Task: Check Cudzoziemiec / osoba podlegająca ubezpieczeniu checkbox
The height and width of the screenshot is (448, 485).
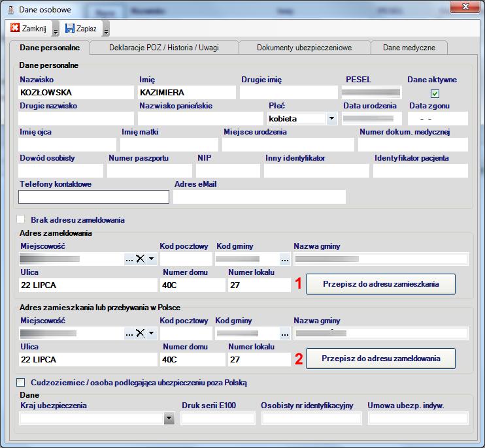Action: pos(21,382)
